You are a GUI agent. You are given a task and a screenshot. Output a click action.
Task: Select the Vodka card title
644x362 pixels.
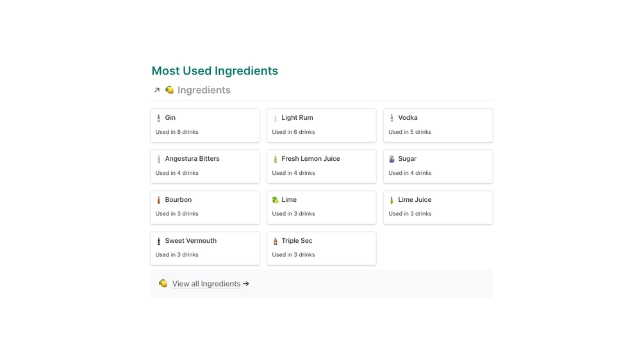coord(408,118)
